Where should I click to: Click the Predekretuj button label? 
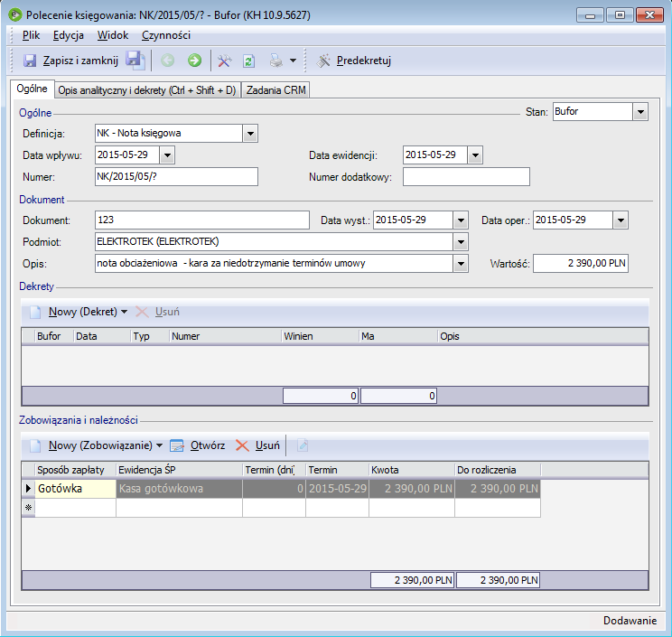coord(364,61)
